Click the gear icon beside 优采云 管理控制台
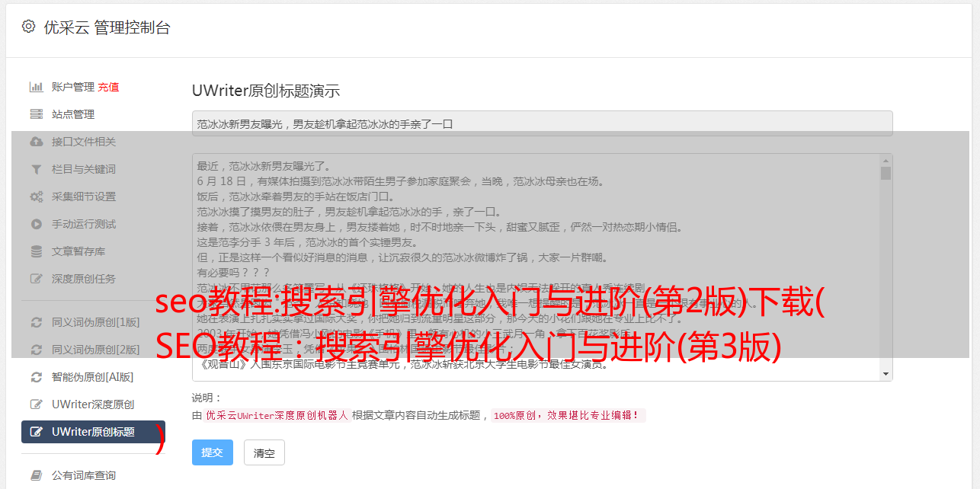980x489 pixels. tap(28, 27)
